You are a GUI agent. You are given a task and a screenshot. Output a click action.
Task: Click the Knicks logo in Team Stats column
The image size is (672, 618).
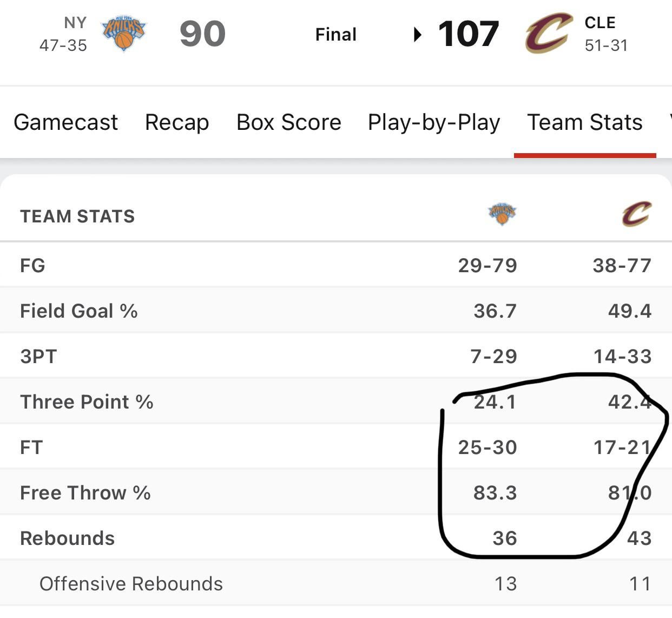tap(502, 214)
